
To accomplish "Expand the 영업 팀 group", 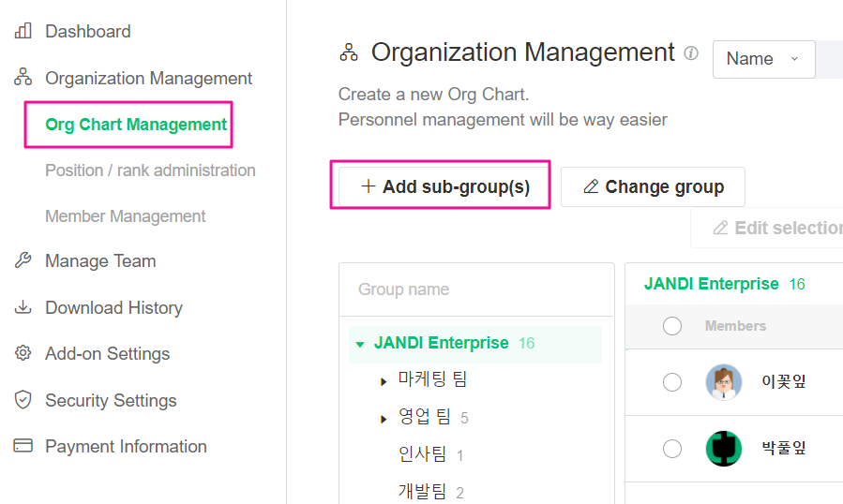I will pos(384,419).
